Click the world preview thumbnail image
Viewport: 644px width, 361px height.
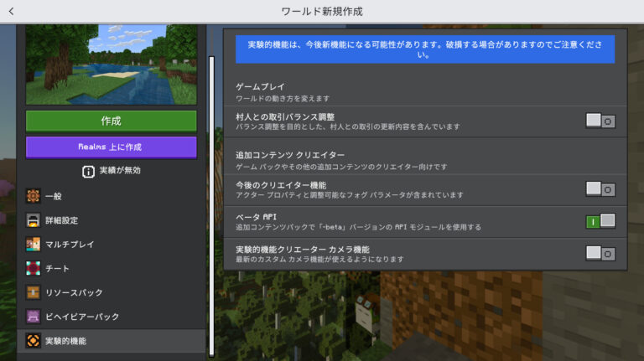tap(112, 64)
